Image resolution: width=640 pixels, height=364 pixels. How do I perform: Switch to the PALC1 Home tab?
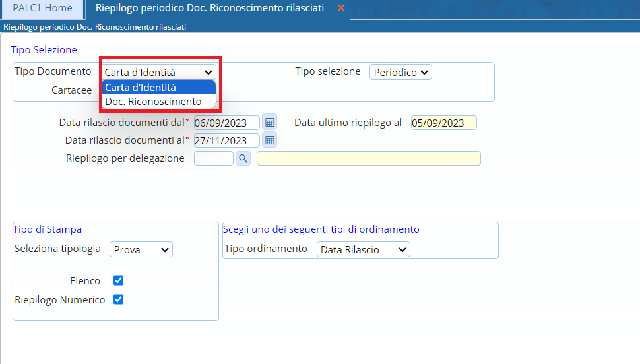[42, 8]
